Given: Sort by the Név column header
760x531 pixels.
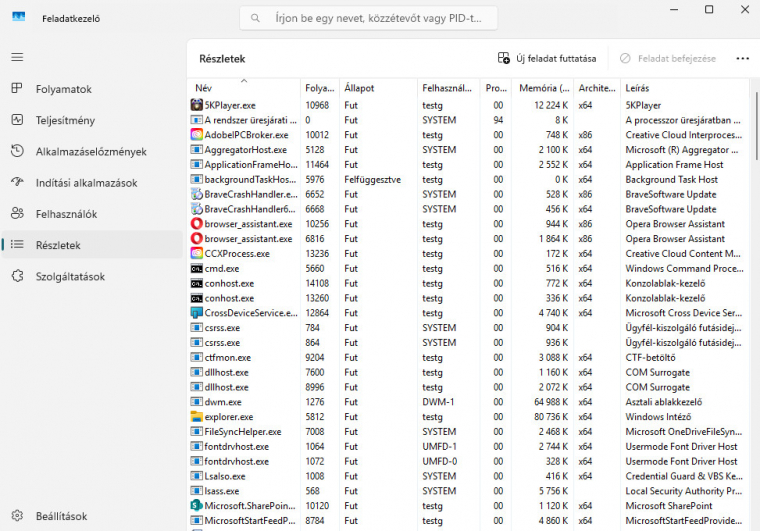Looking at the screenshot, I should pos(244,88).
